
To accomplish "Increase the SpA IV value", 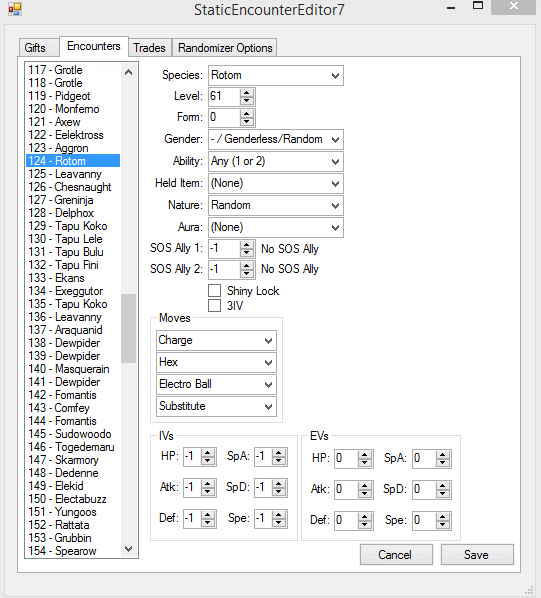I will [x=279, y=453].
